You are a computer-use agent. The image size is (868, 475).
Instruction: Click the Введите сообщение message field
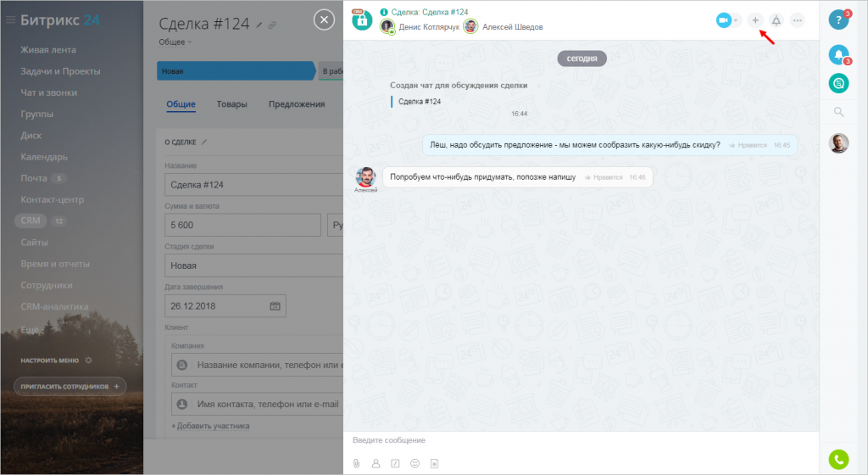coord(576,440)
